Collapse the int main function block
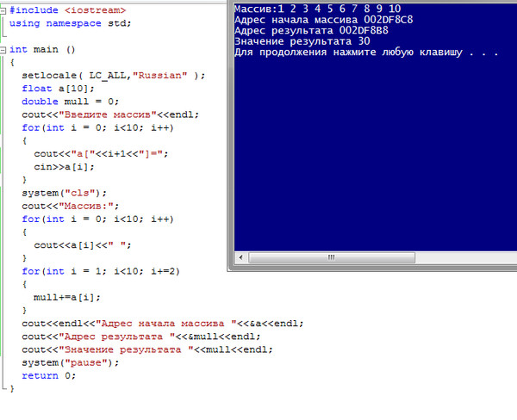Image resolution: width=517 pixels, height=420 pixels. click(3, 50)
